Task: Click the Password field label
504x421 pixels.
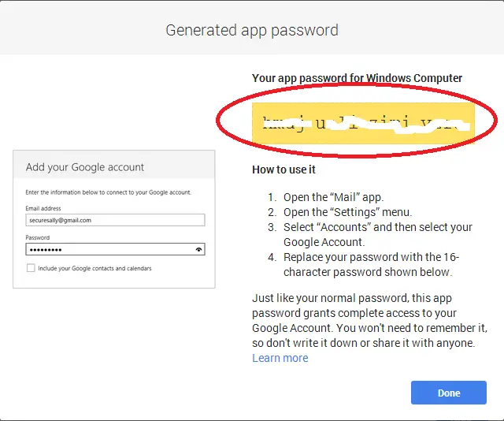Action: click(38, 237)
